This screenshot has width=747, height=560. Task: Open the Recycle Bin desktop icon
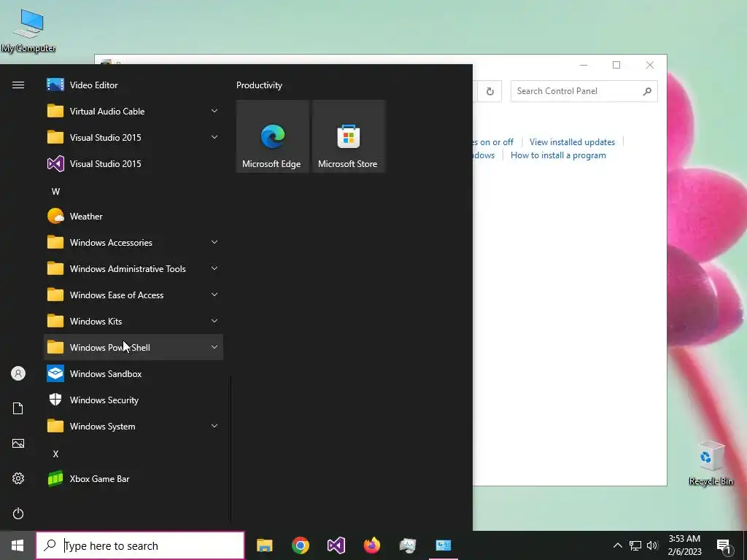point(711,463)
